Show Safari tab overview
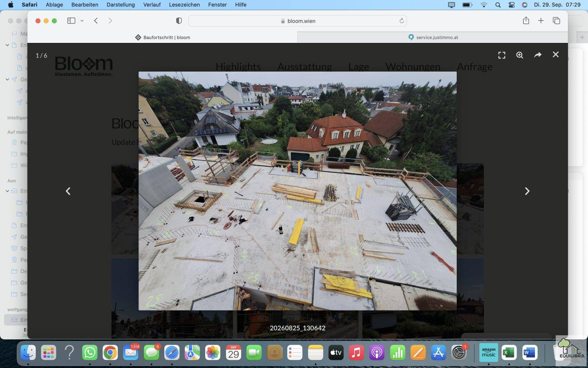 [x=556, y=21]
